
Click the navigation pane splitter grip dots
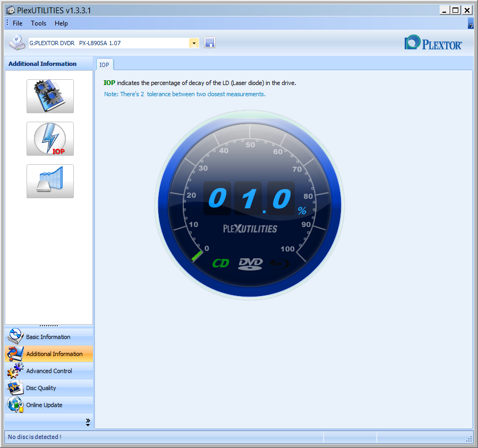click(49, 326)
